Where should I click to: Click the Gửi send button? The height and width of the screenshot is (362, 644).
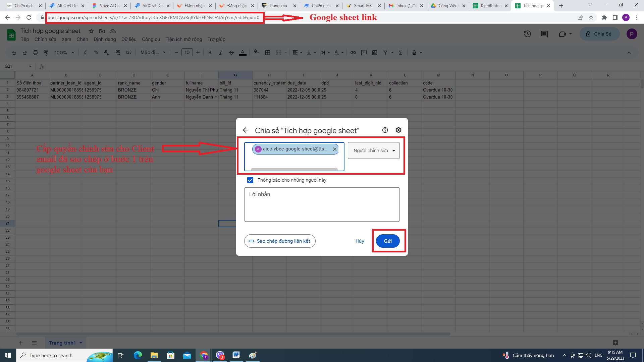(387, 241)
